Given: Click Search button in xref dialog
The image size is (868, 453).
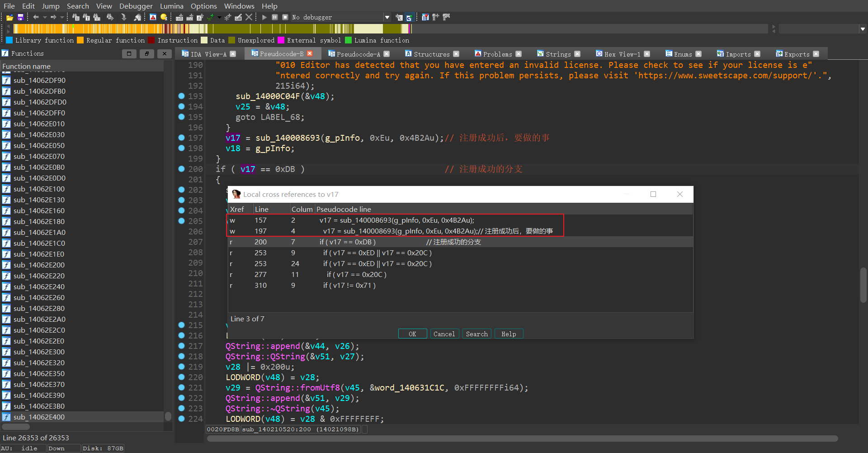Looking at the screenshot, I should [x=476, y=334].
